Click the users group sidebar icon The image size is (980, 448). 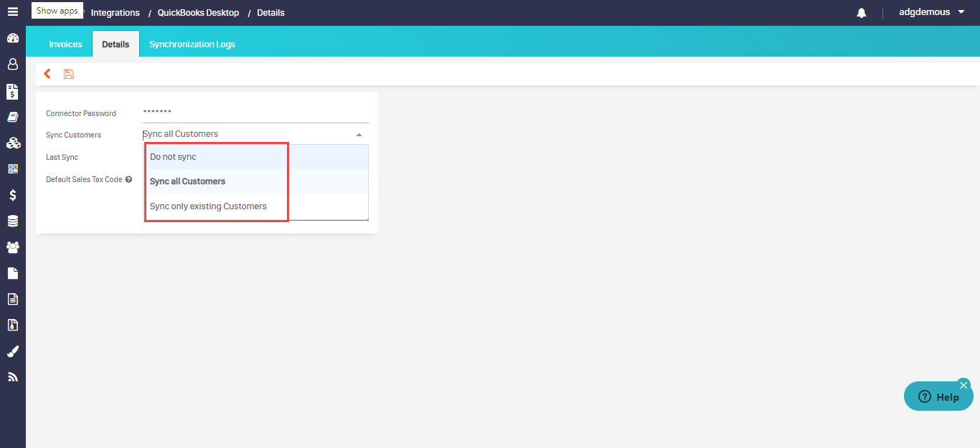[12, 247]
